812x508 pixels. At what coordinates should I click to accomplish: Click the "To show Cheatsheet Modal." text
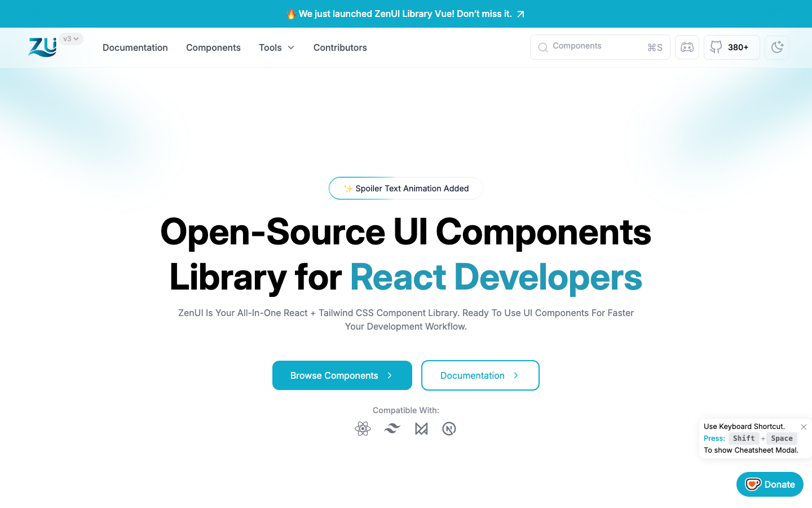(751, 450)
